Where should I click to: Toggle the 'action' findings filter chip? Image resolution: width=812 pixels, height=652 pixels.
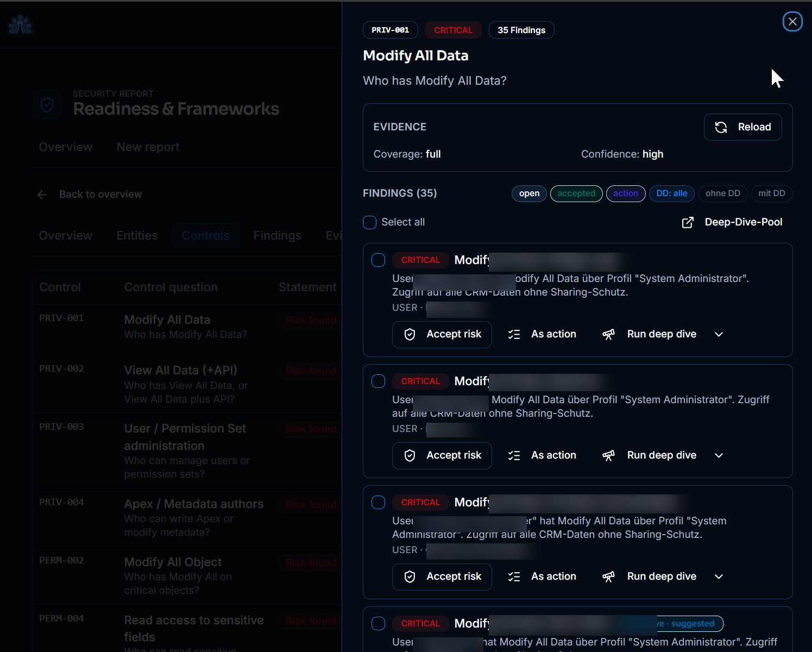[x=626, y=193]
